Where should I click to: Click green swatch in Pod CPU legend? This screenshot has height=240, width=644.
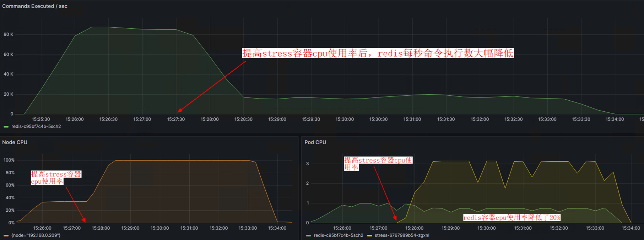click(308, 235)
